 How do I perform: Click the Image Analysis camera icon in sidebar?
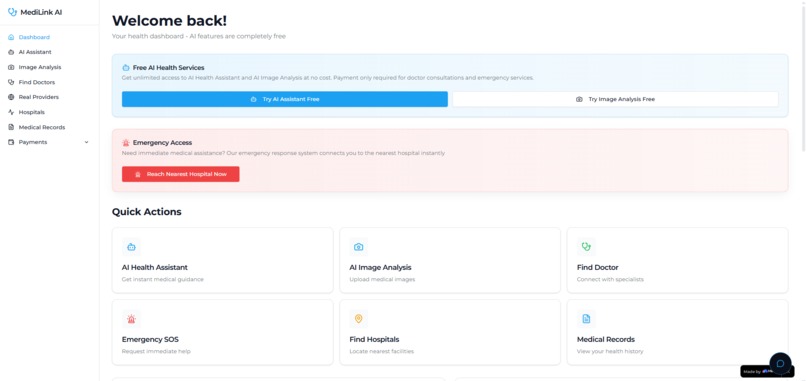(x=11, y=67)
